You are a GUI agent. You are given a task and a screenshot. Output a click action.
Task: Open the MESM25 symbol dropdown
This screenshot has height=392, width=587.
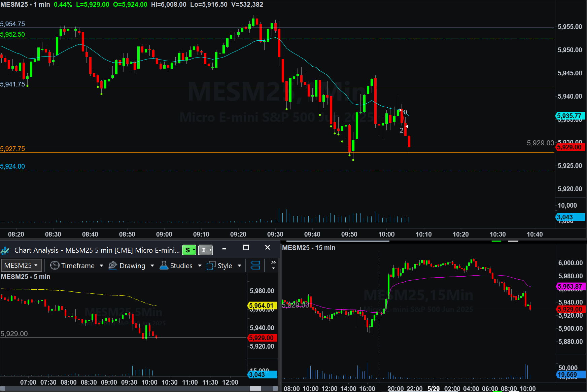point(22,265)
